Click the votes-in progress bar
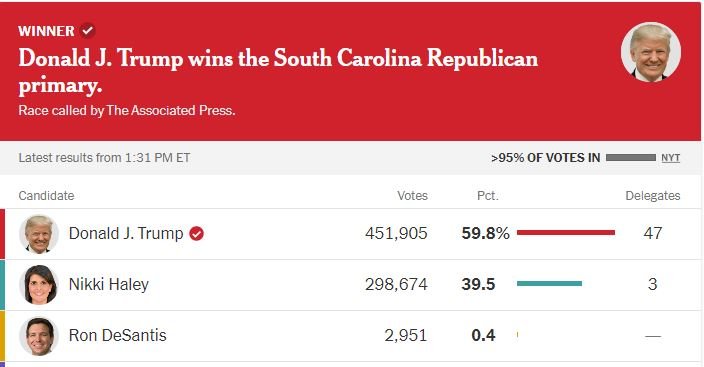The width and height of the screenshot is (704, 367). click(630, 158)
